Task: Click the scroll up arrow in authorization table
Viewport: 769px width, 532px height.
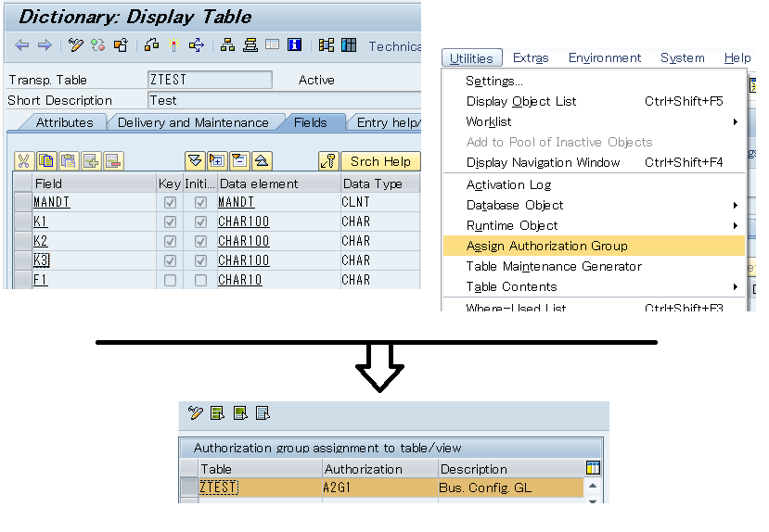Action: coord(593,486)
